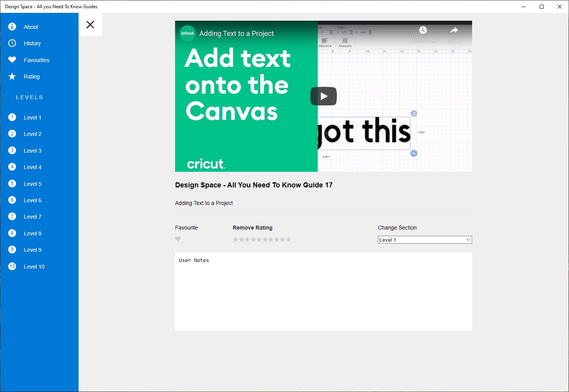This screenshot has height=392, width=569.
Task: Go to Level 8 in the sidebar
Action: pyautogui.click(x=32, y=233)
